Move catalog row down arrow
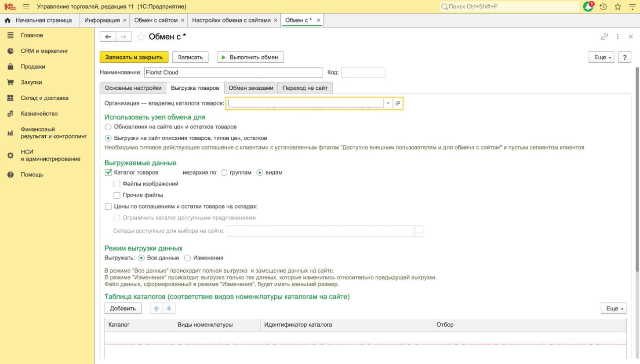The image size is (640, 364). [169, 309]
